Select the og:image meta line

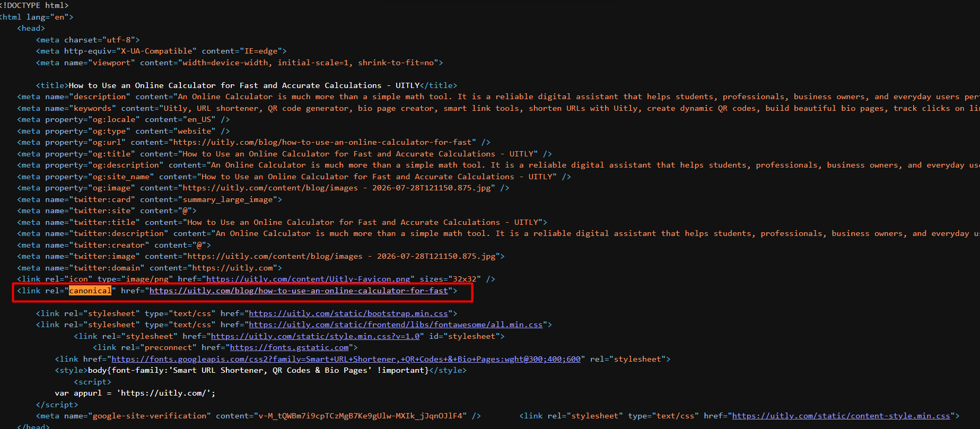(263, 188)
